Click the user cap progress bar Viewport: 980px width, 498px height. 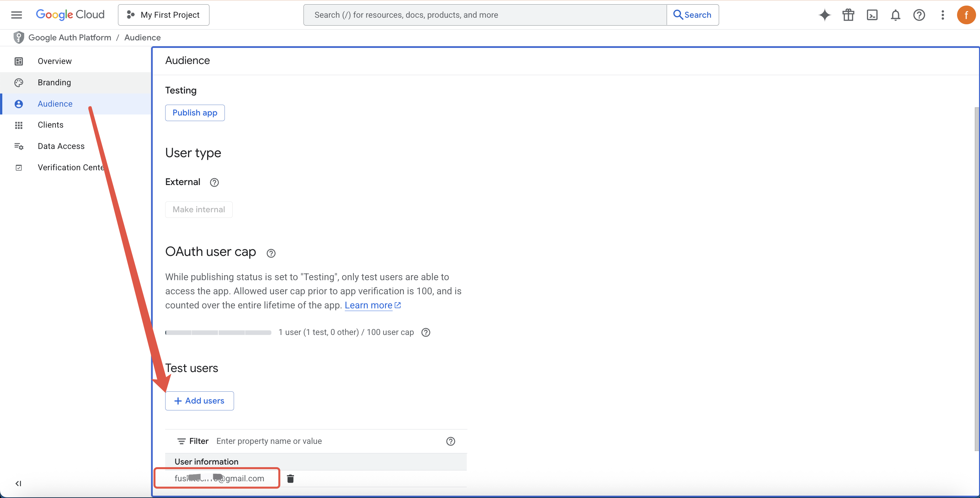point(218,332)
